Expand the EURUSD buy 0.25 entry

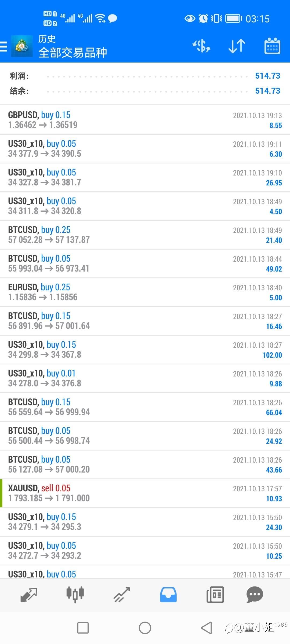pyautogui.click(x=145, y=292)
